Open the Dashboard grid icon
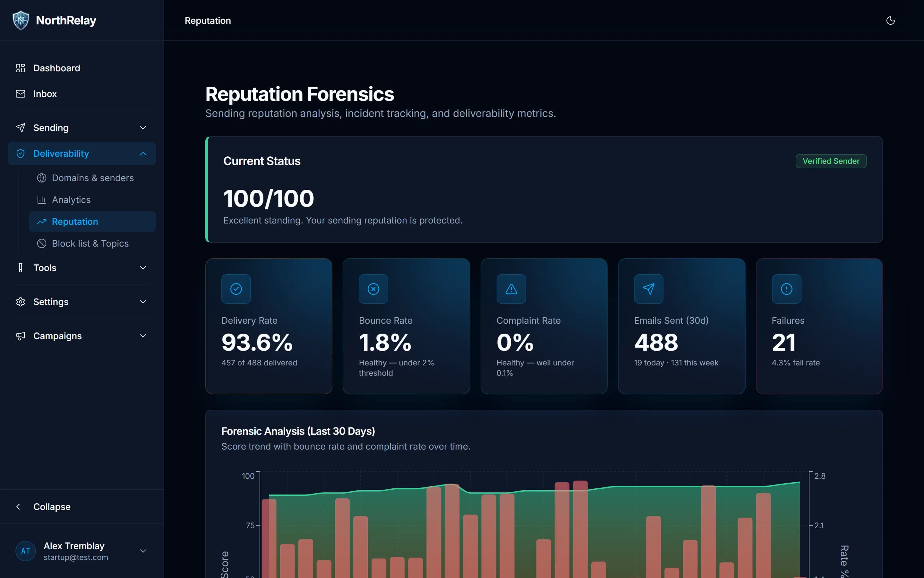Image resolution: width=924 pixels, height=578 pixels. tap(21, 68)
